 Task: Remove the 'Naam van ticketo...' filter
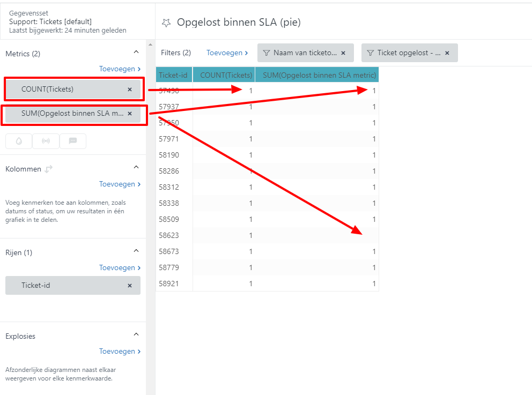(343, 53)
